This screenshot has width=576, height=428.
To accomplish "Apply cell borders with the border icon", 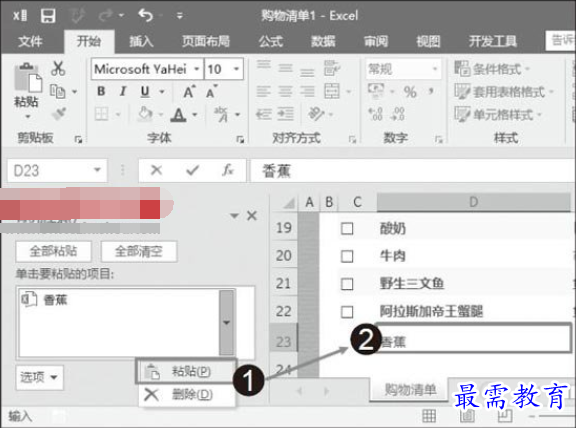I will (x=101, y=114).
